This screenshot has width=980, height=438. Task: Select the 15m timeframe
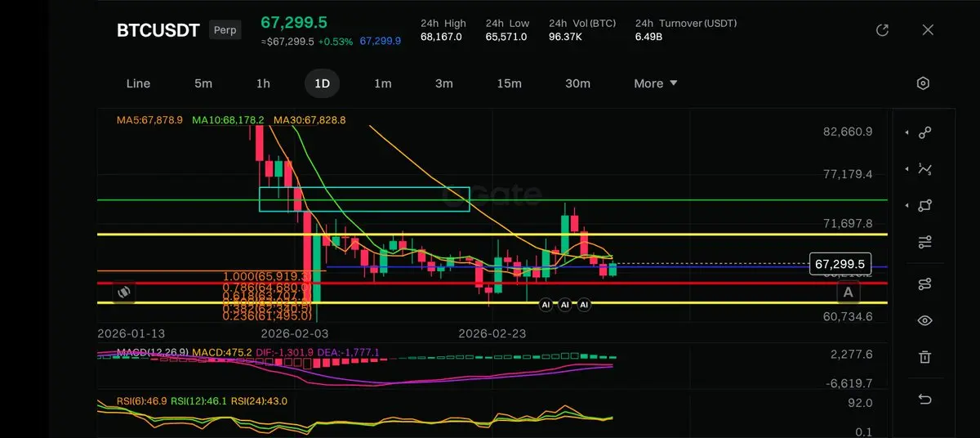click(x=509, y=83)
